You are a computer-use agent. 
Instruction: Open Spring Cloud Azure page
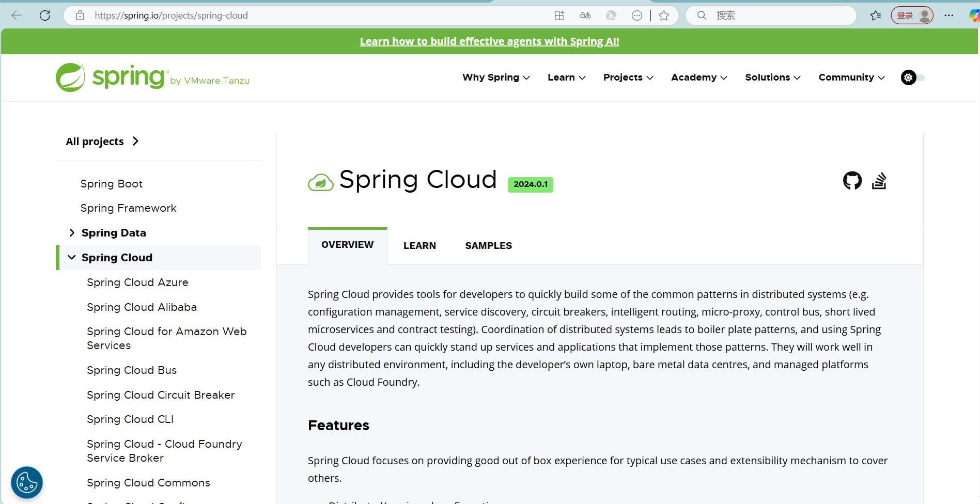click(137, 282)
